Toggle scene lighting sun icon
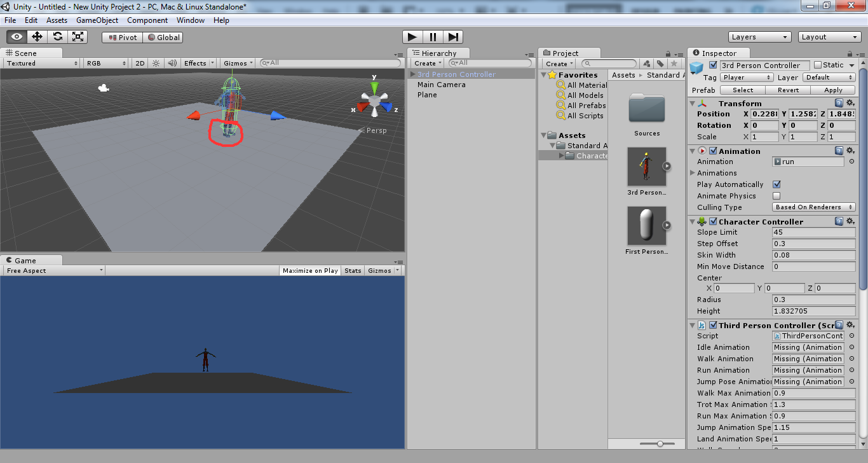The image size is (868, 463). pyautogui.click(x=156, y=63)
